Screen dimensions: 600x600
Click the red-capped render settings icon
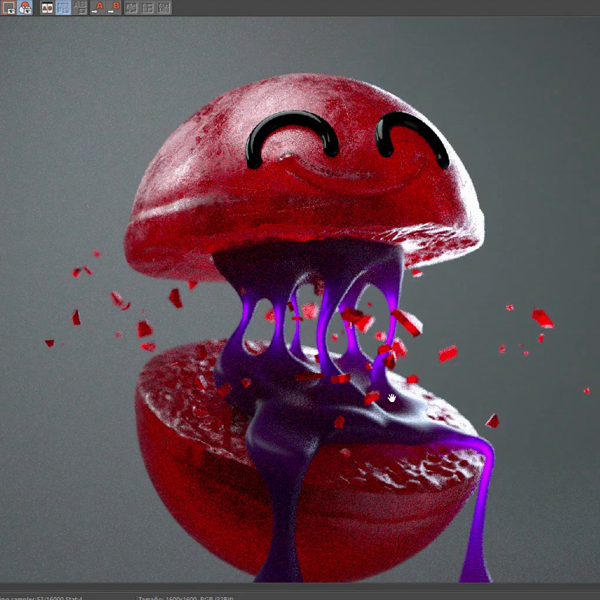coord(24,7)
